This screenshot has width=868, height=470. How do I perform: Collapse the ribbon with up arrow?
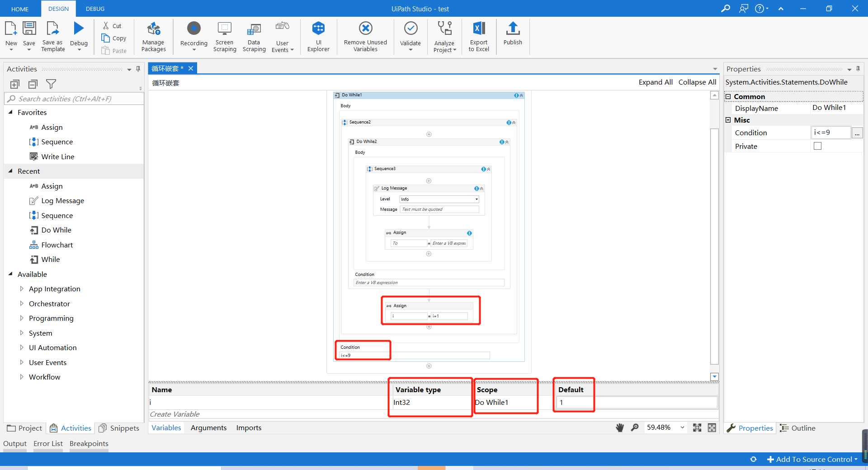tap(781, 9)
